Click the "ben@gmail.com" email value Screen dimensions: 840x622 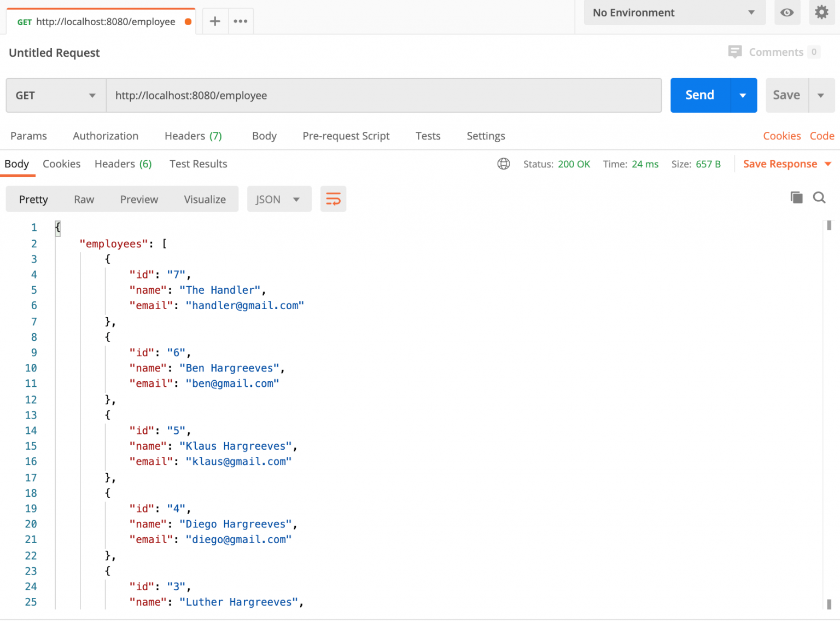pyautogui.click(x=232, y=383)
